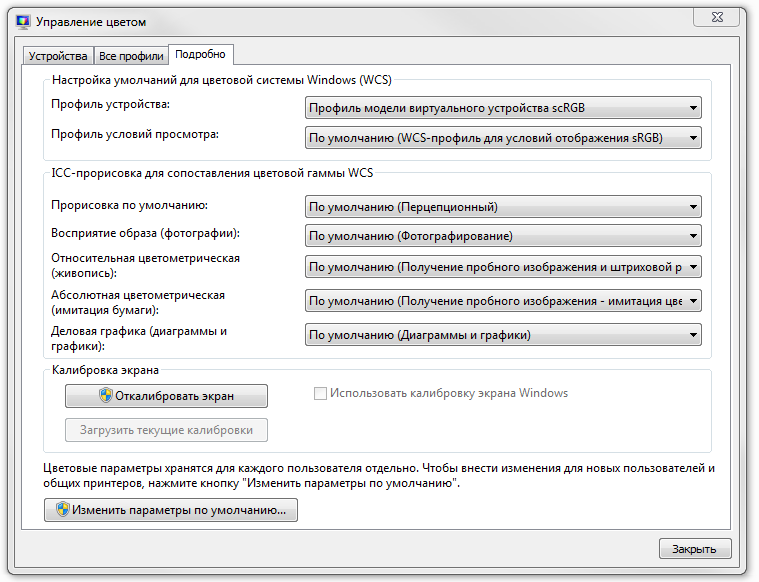Click the Color Management title bar icon

tap(22, 19)
